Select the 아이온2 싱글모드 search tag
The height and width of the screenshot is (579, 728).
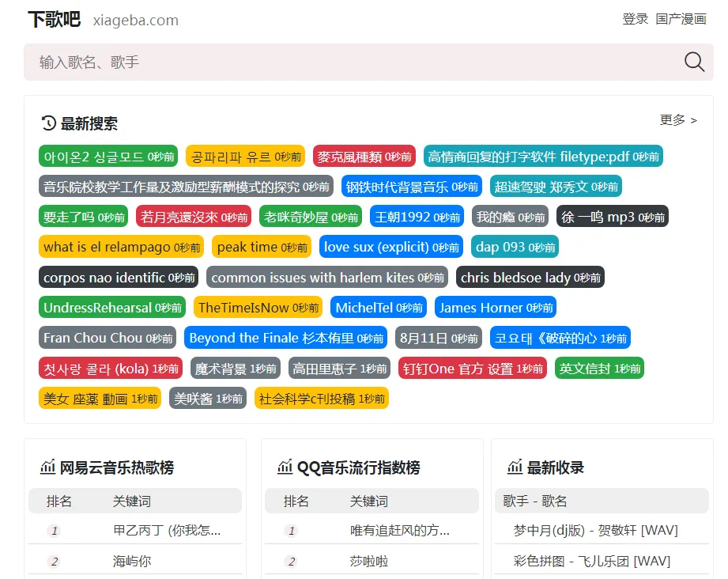(108, 156)
